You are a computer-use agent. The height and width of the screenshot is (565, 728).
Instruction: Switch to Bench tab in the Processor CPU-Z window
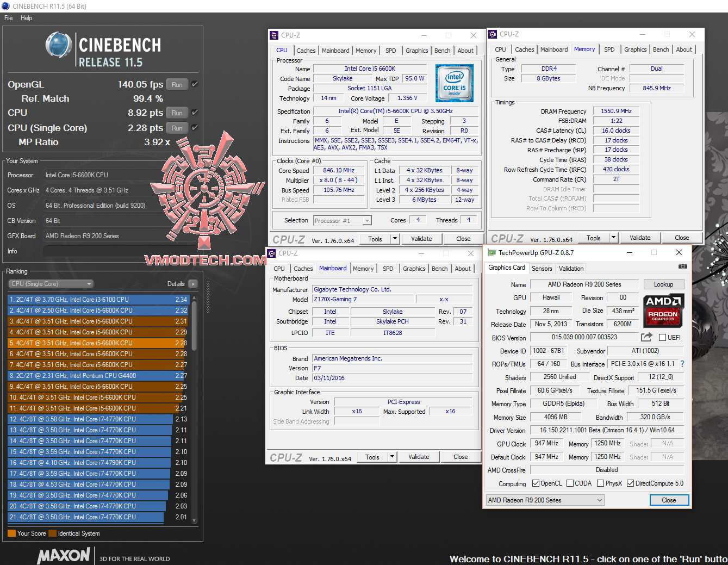pos(442,51)
